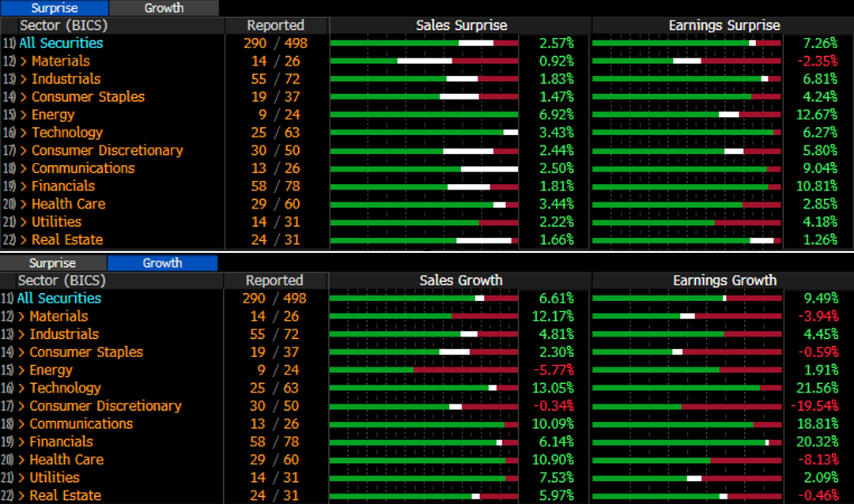Click Utilities sales growth 7.53%
Screen dimensions: 854x504
(556, 478)
